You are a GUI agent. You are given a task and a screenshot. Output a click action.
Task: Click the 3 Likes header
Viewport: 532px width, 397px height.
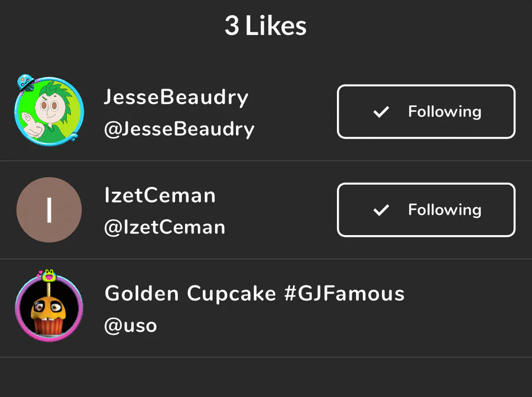click(265, 26)
